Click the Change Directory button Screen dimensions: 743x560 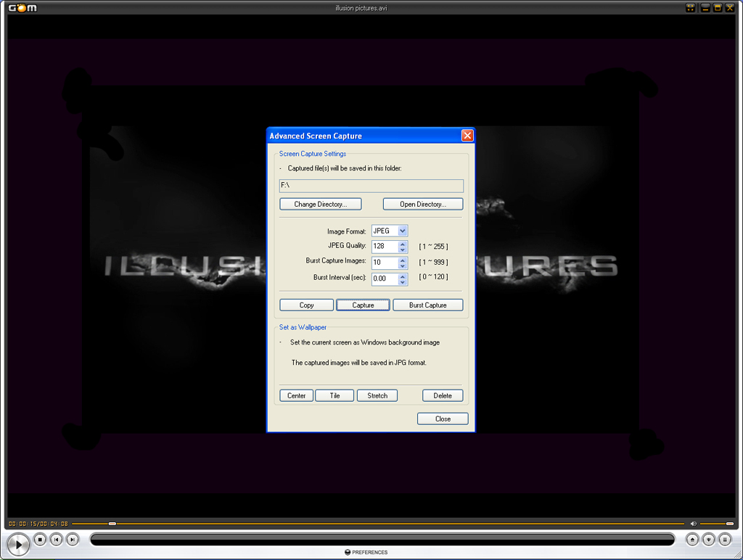click(x=321, y=204)
